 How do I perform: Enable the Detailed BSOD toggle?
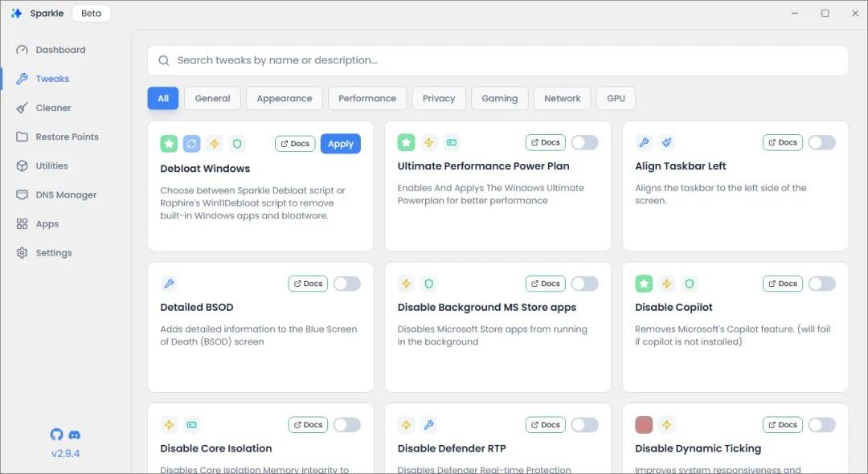pyautogui.click(x=347, y=284)
